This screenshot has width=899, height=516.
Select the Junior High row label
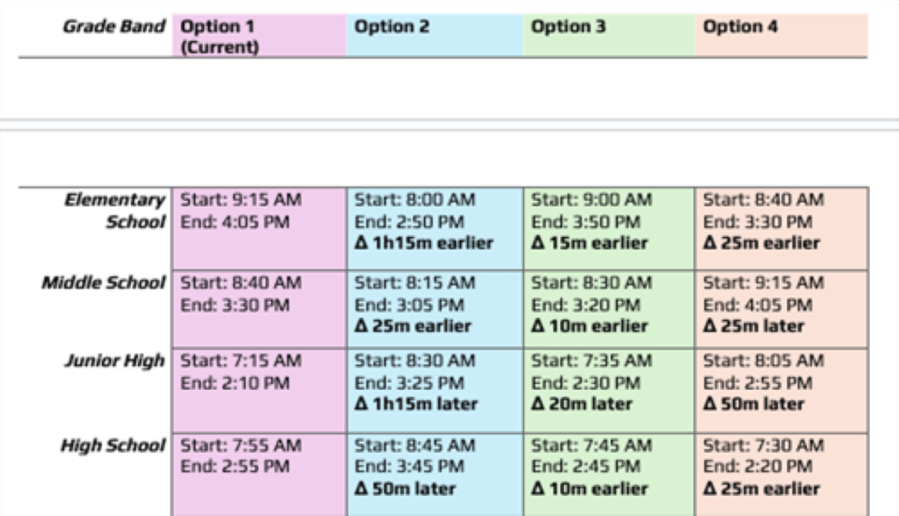115,361
